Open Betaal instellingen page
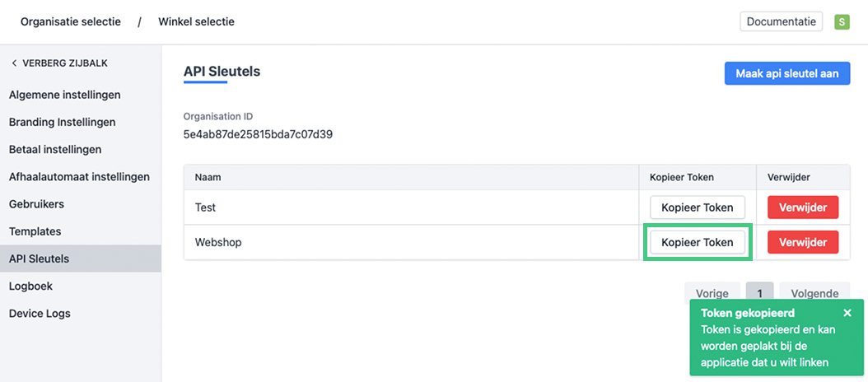 click(55, 150)
